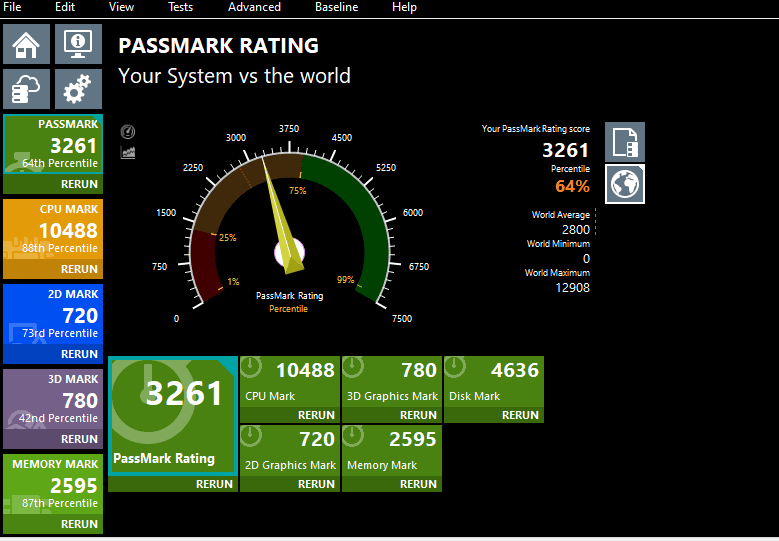Screen dimensions: 779x541
Task: Go to the Home screen icon
Action: (26, 44)
